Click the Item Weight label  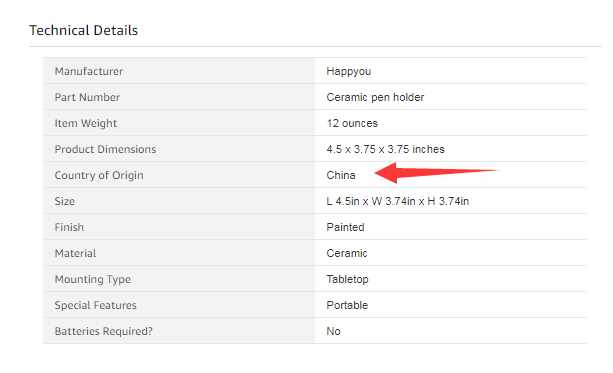[86, 123]
